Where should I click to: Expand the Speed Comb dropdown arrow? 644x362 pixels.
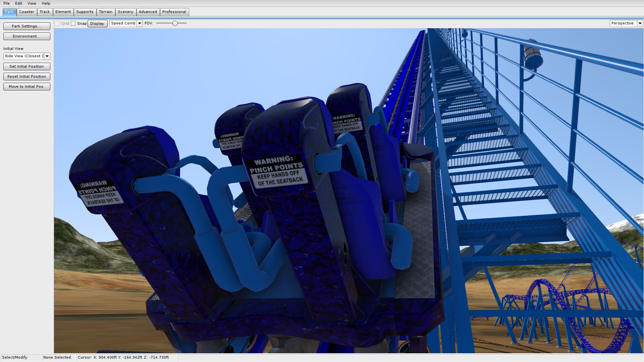tap(140, 23)
